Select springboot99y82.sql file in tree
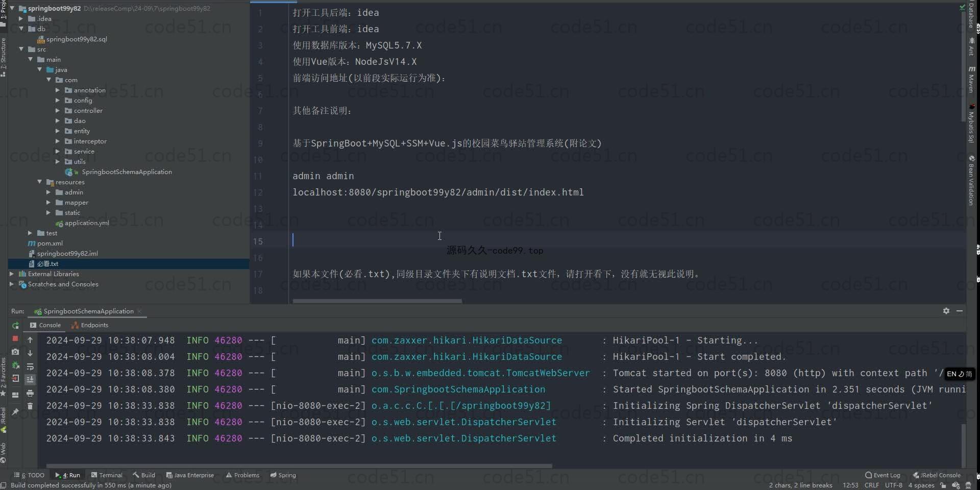Viewport: 980px width, 490px height. 71,39
